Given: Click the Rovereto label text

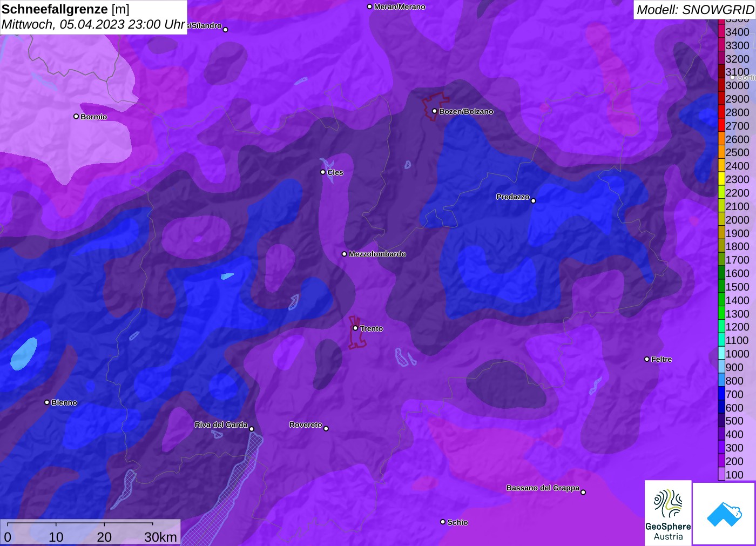Looking at the screenshot, I should (x=306, y=424).
